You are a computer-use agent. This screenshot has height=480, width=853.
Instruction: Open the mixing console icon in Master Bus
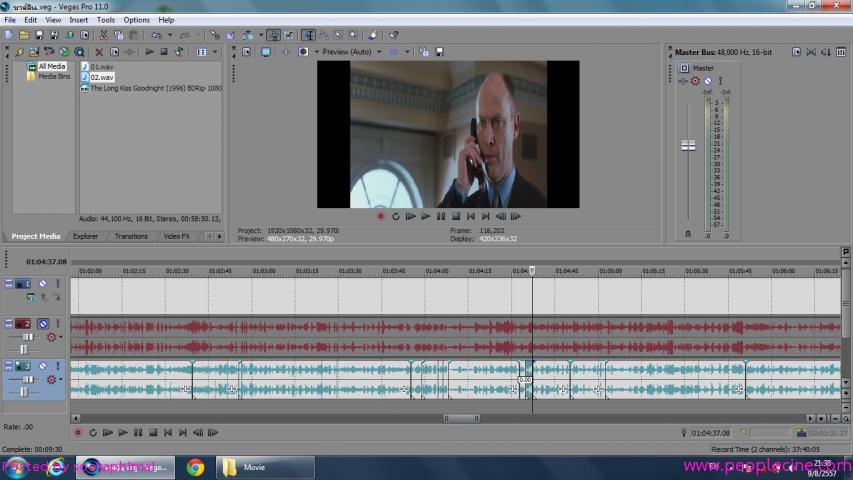click(x=841, y=52)
